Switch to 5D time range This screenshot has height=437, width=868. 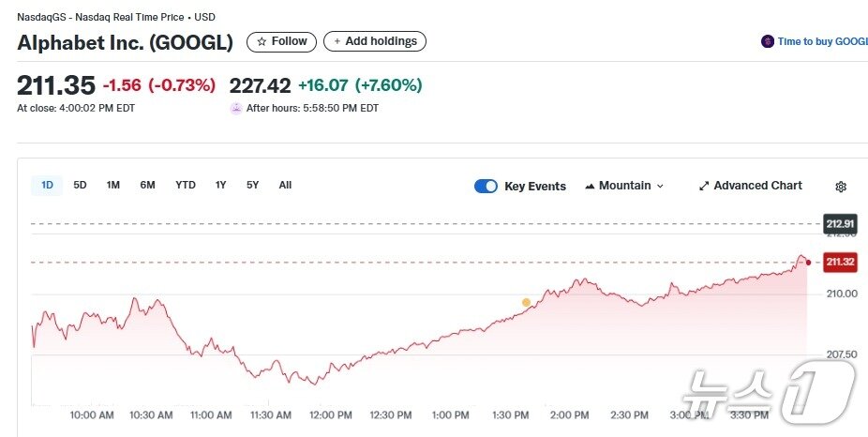[80, 186]
